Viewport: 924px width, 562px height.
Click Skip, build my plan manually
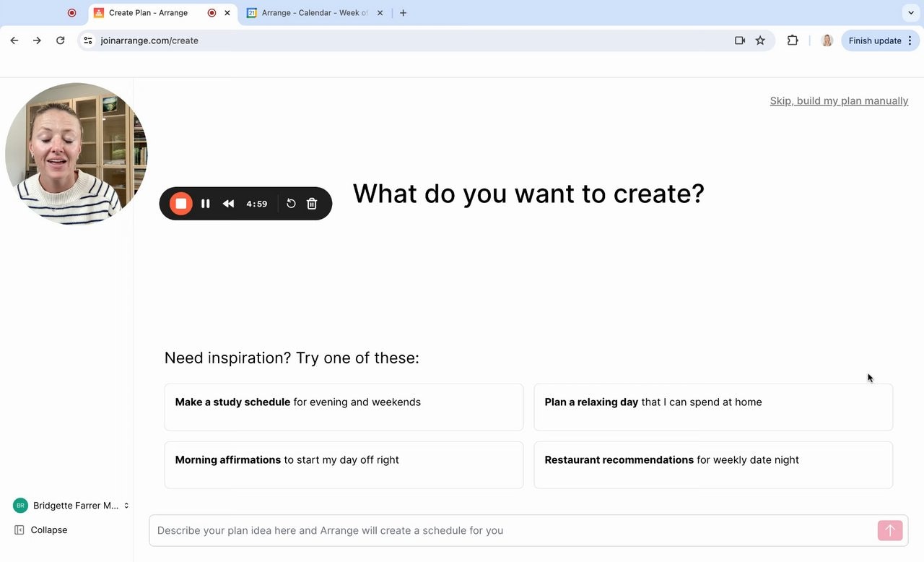click(x=839, y=101)
